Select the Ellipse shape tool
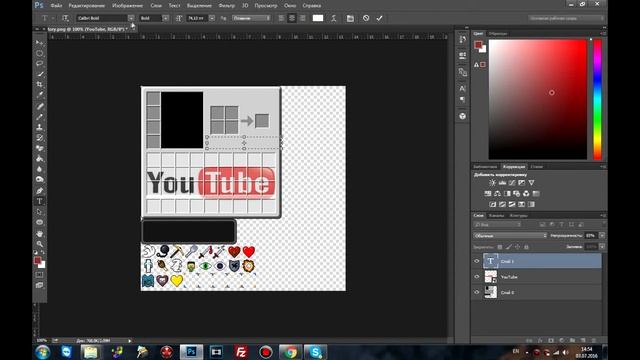The image size is (640, 360). (x=40, y=222)
